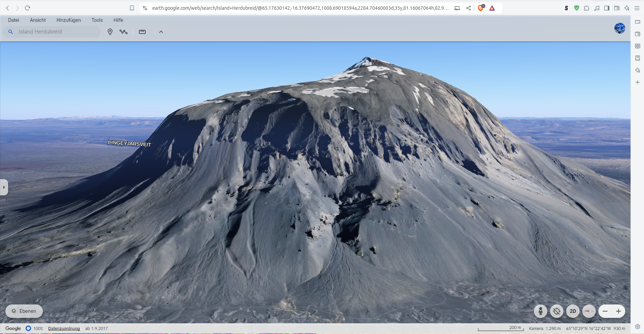Go forward in browser history
Viewport: 644px width, 334px height.
[x=17, y=8]
